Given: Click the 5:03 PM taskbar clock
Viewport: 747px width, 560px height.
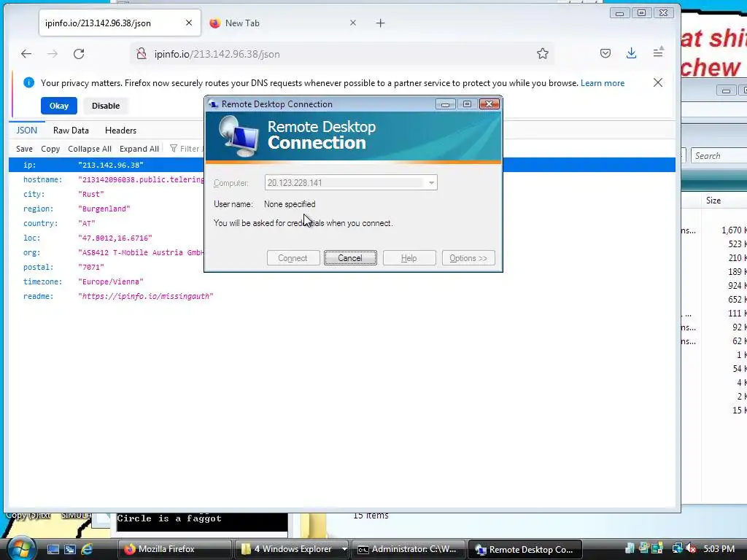Looking at the screenshot, I should [x=719, y=548].
